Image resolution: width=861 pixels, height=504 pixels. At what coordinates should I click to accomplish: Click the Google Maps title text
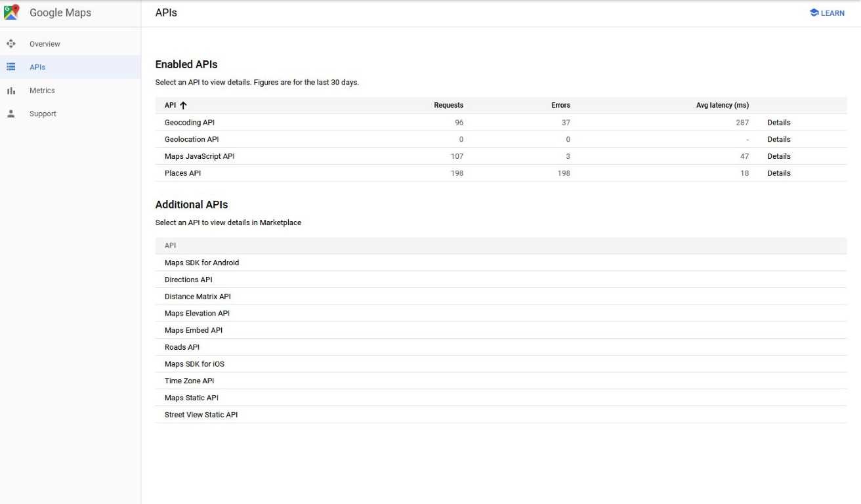tap(60, 12)
